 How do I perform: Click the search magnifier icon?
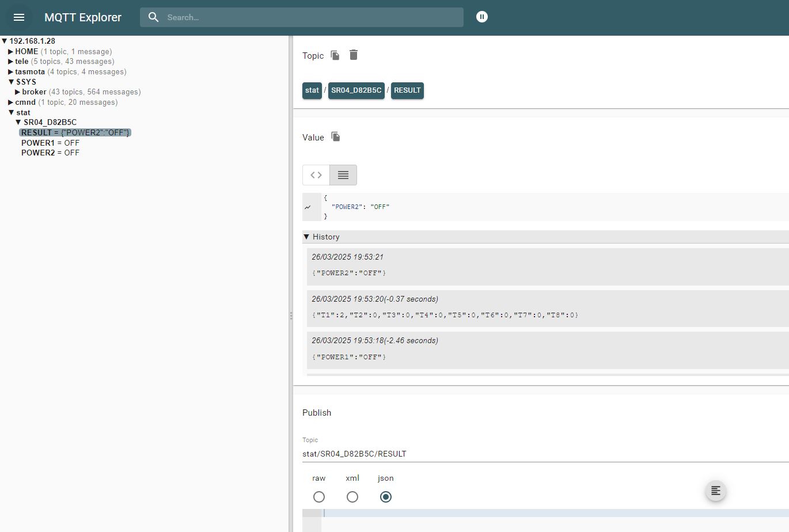tap(153, 17)
